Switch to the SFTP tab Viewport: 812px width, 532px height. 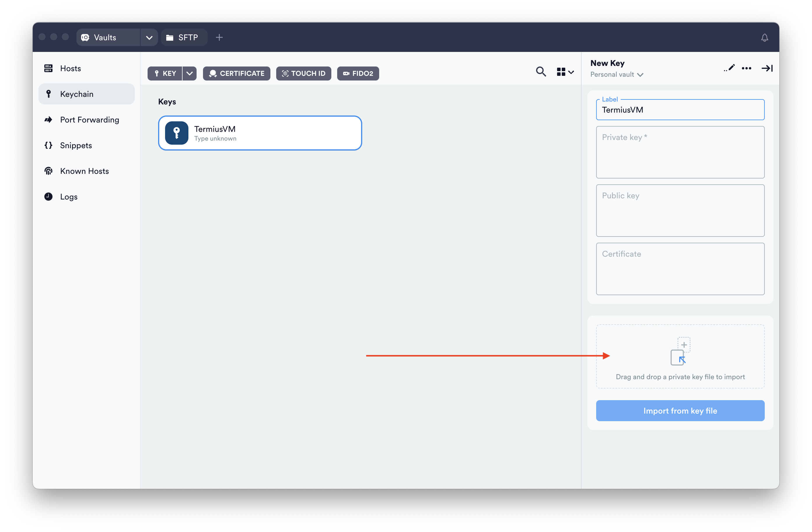(183, 38)
